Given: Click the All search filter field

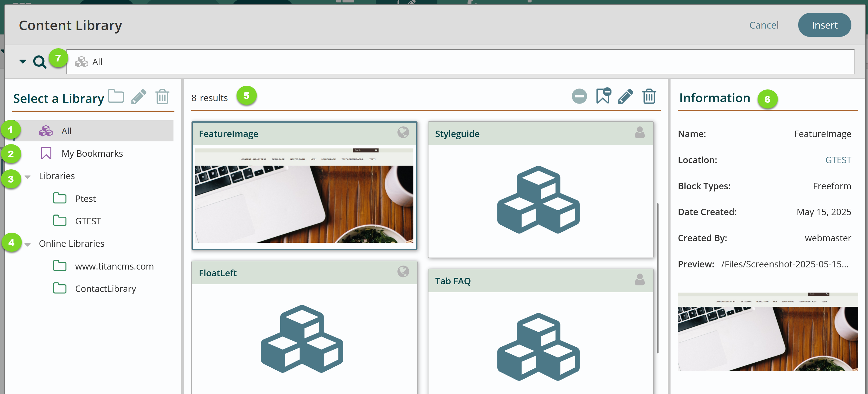Looking at the screenshot, I should pyautogui.click(x=460, y=62).
